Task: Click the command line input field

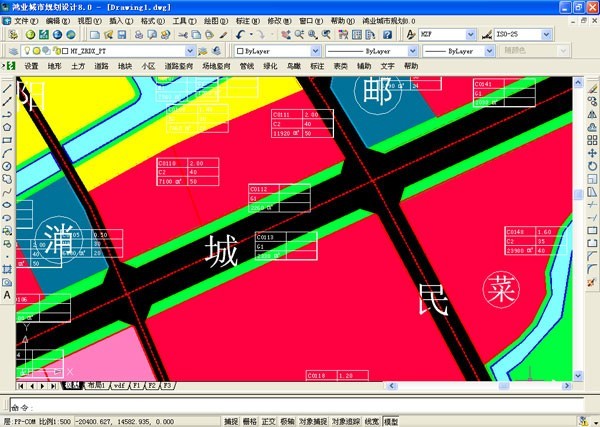Action: tap(297, 407)
